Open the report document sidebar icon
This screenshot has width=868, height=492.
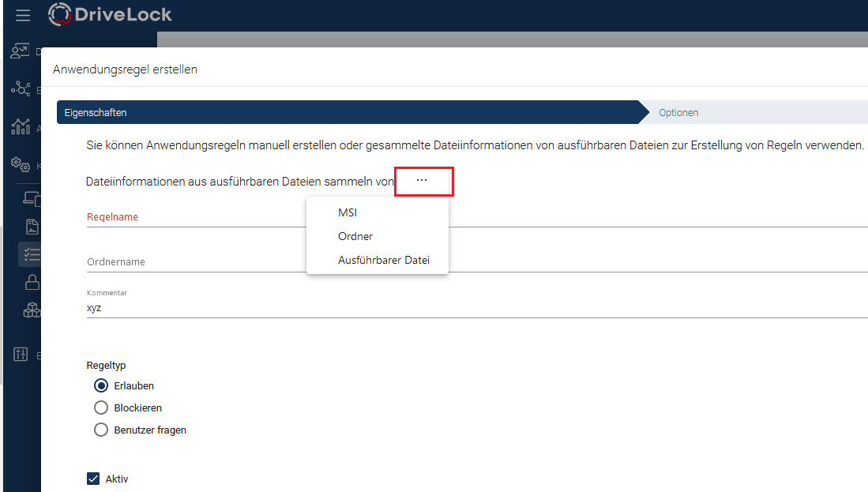pos(32,227)
